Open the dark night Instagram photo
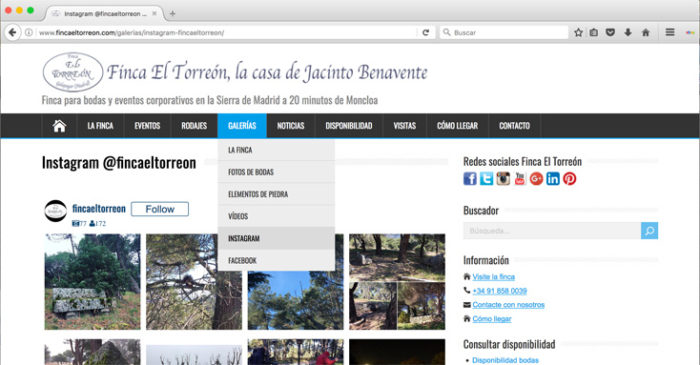Screen dimensions: 700x365 tap(397, 352)
